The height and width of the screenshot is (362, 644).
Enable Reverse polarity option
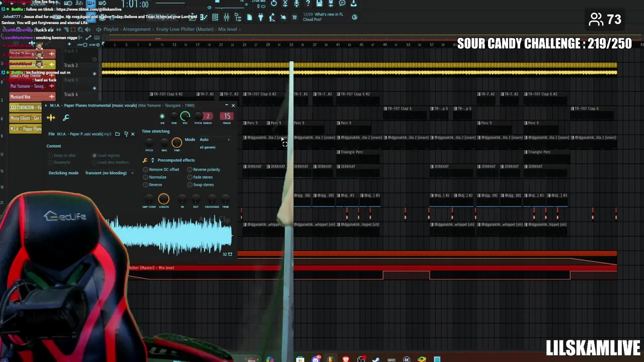(x=203, y=169)
